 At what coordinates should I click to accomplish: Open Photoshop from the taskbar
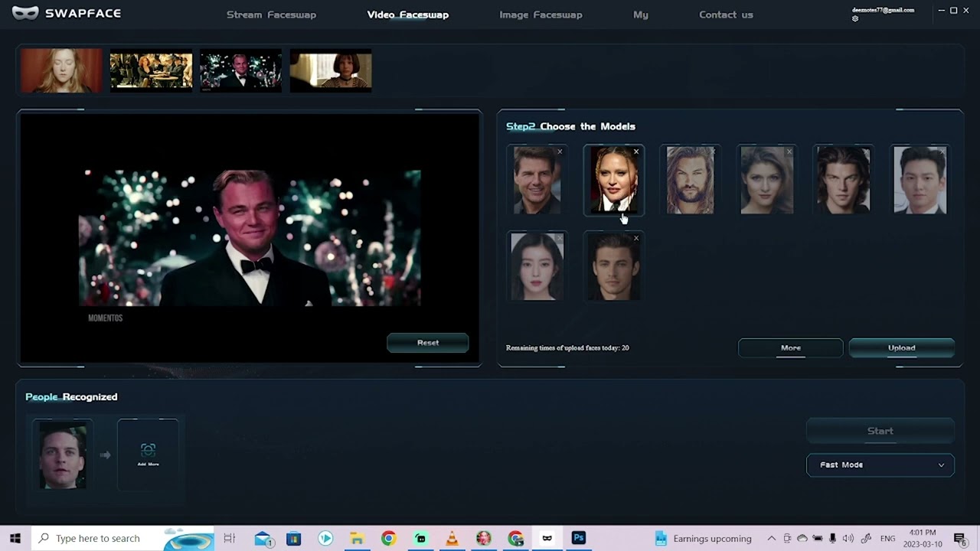pos(579,539)
